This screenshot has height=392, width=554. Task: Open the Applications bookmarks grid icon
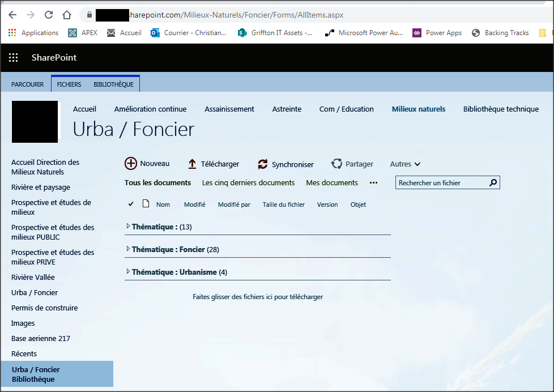[x=12, y=33]
